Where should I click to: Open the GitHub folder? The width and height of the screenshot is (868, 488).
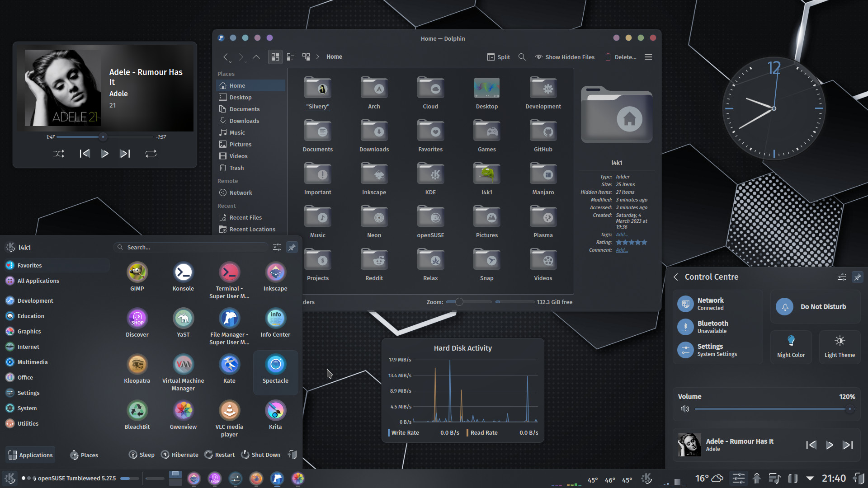(x=543, y=136)
